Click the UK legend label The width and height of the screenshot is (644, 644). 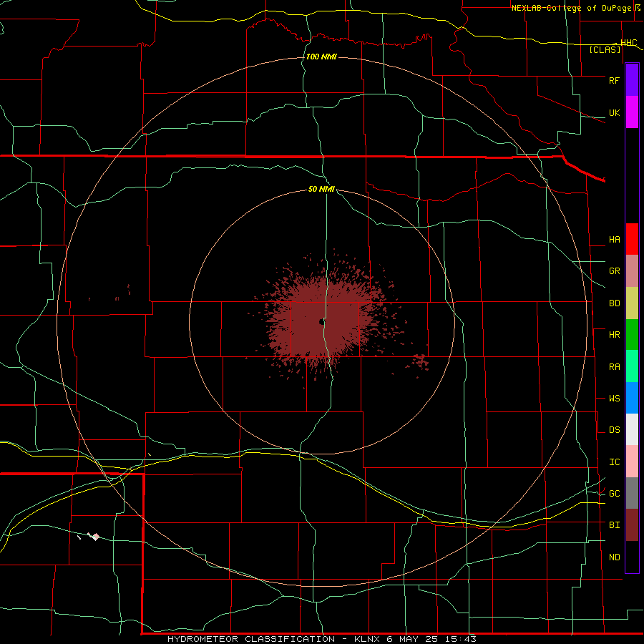coord(614,112)
